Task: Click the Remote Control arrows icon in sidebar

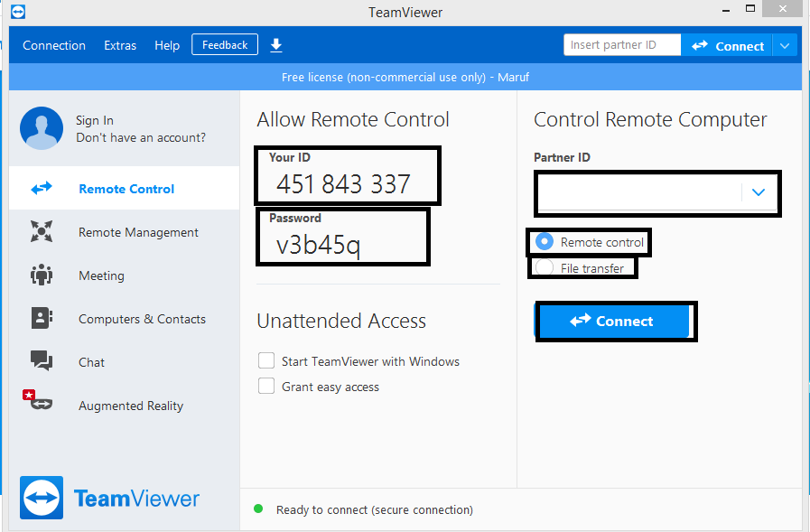Action: pyautogui.click(x=42, y=188)
